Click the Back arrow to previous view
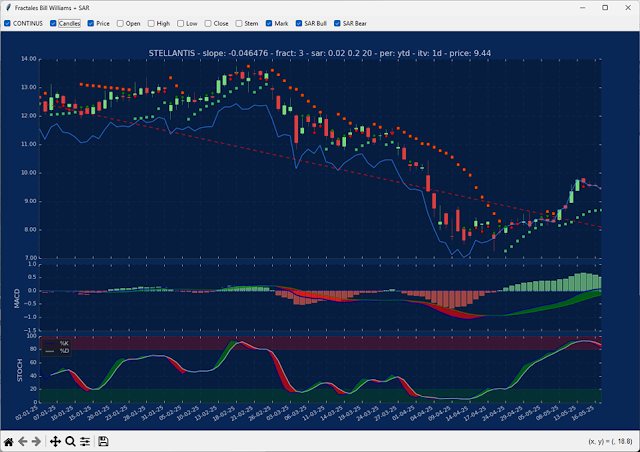Screen dimensions: 640x452 tap(23, 441)
